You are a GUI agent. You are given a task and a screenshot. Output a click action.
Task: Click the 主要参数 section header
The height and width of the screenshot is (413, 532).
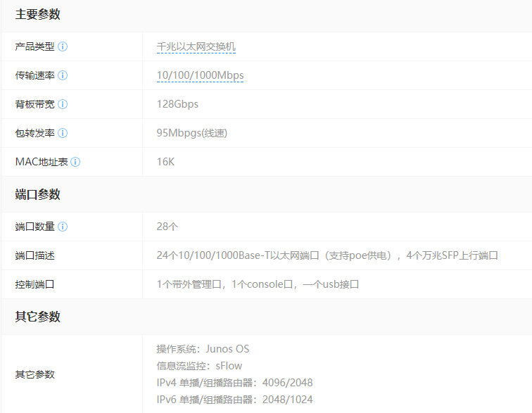(38, 15)
